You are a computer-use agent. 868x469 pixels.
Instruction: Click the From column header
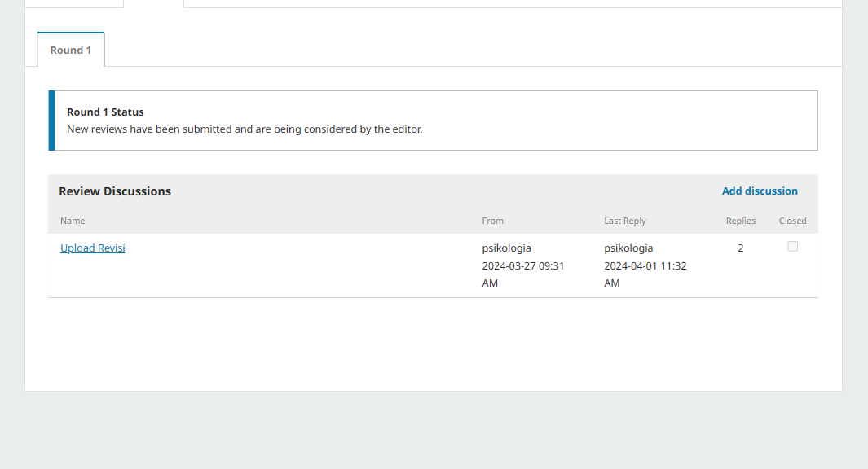[x=492, y=221]
